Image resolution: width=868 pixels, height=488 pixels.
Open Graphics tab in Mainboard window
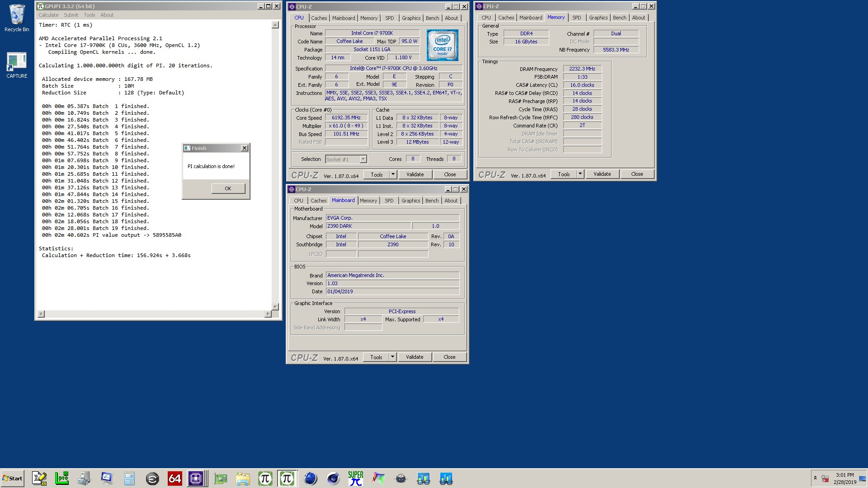pyautogui.click(x=411, y=201)
